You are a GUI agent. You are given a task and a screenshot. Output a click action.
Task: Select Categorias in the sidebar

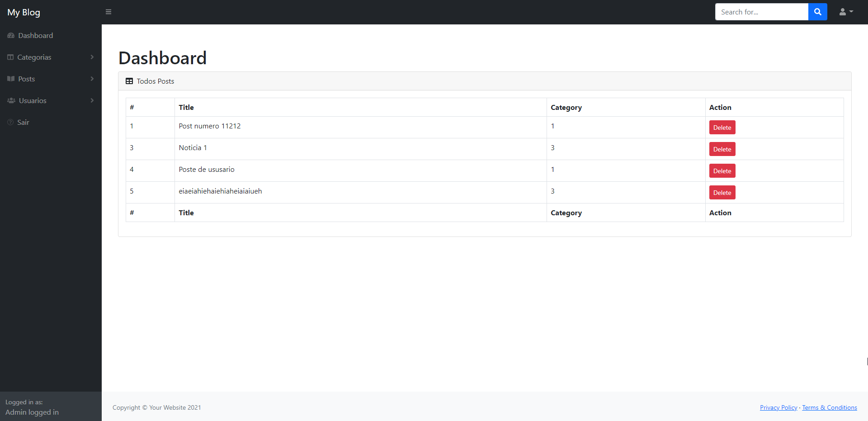click(51, 57)
